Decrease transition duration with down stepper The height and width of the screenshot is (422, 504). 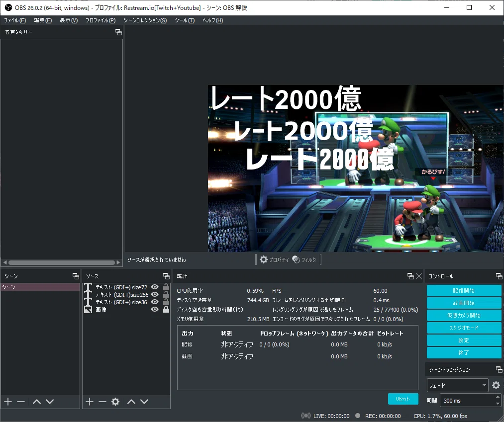(x=498, y=404)
